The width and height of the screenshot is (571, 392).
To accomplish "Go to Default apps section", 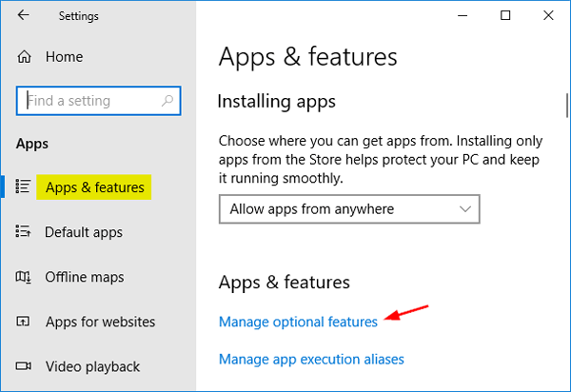I will [84, 232].
